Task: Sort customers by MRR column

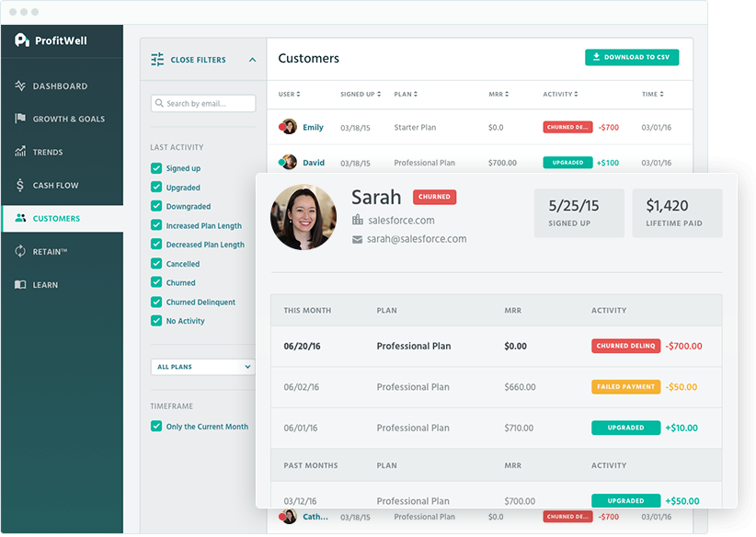Action: click(498, 95)
